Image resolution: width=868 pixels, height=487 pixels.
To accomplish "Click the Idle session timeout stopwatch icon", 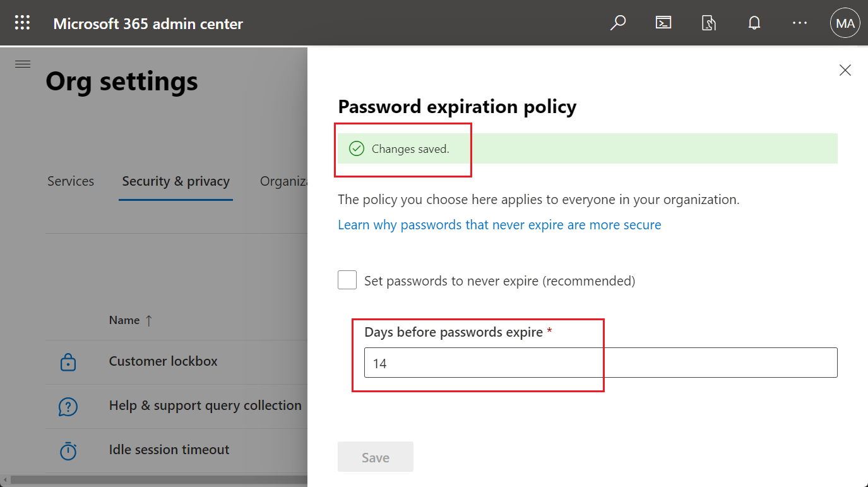I will [x=68, y=450].
